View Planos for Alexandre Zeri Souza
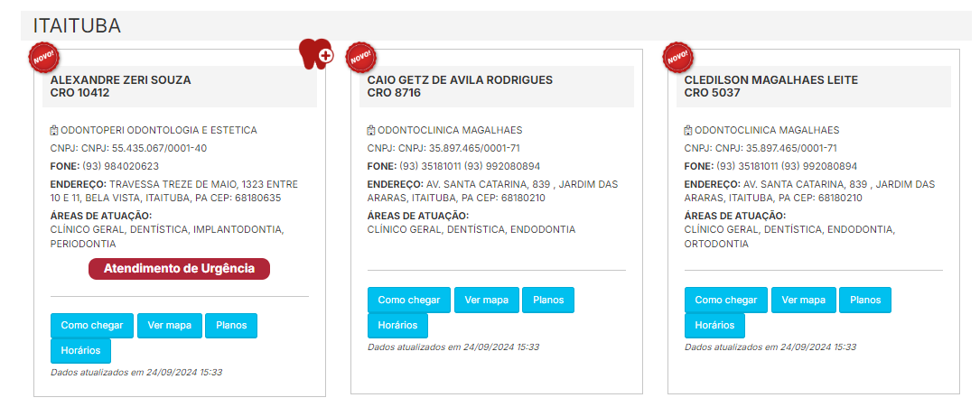This screenshot has height=407, width=980. [231, 325]
